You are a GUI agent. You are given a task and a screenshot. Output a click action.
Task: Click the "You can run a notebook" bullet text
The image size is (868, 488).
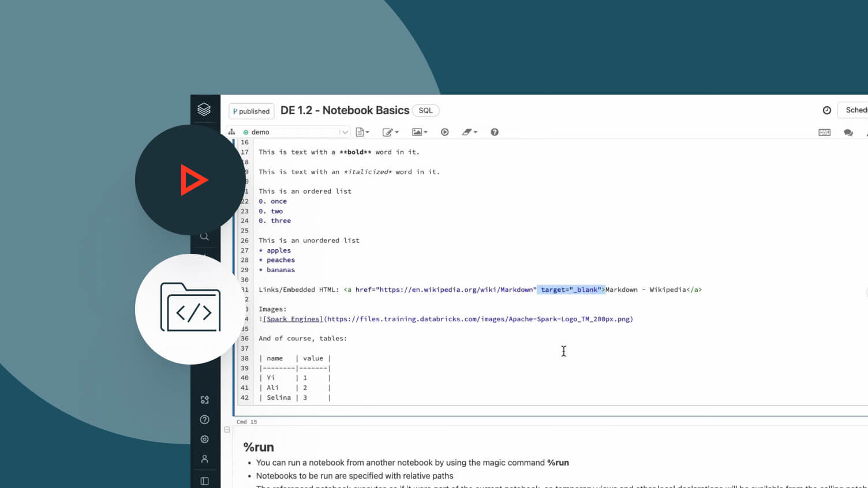click(x=412, y=463)
